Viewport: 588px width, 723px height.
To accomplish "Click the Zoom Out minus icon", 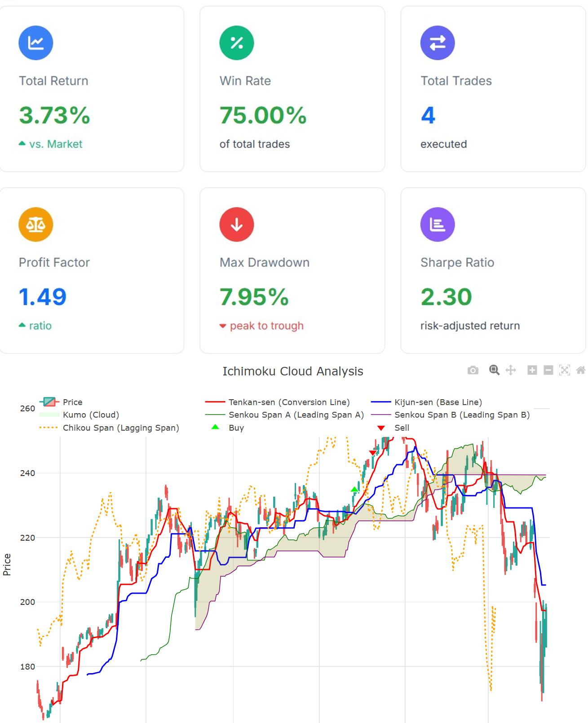I will tap(548, 370).
